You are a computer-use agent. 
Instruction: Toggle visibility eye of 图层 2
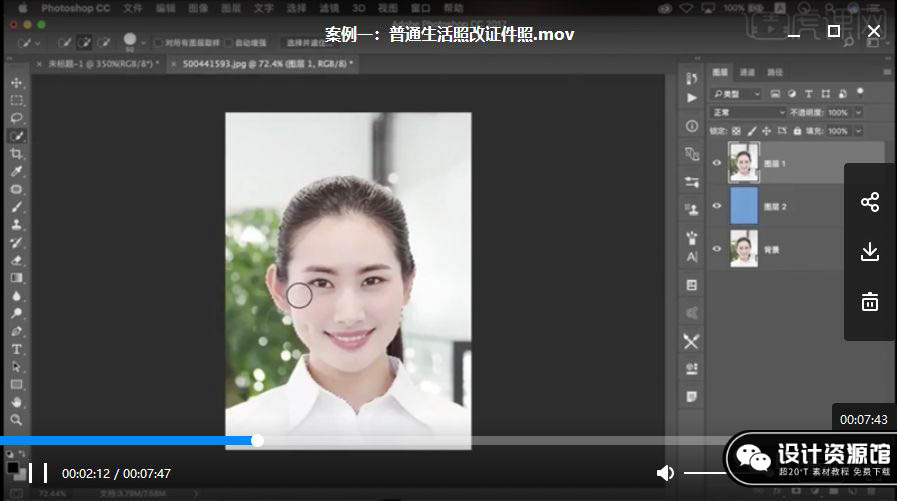click(x=717, y=206)
